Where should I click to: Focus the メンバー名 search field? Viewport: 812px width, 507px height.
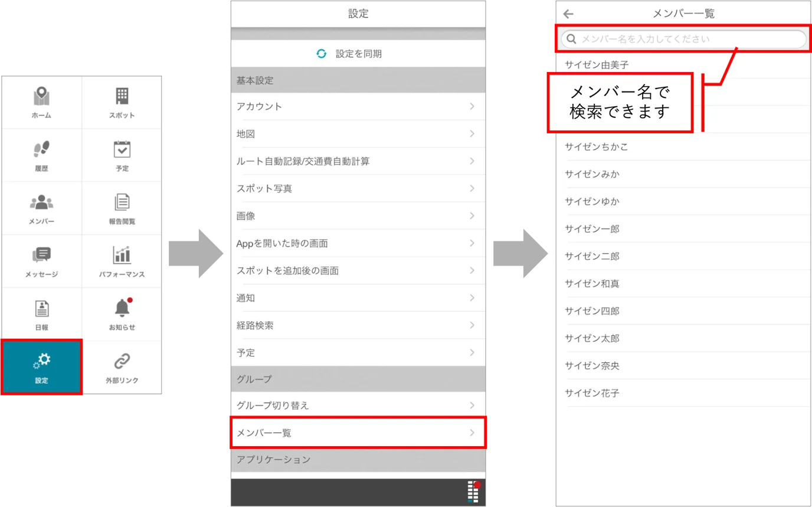683,40
